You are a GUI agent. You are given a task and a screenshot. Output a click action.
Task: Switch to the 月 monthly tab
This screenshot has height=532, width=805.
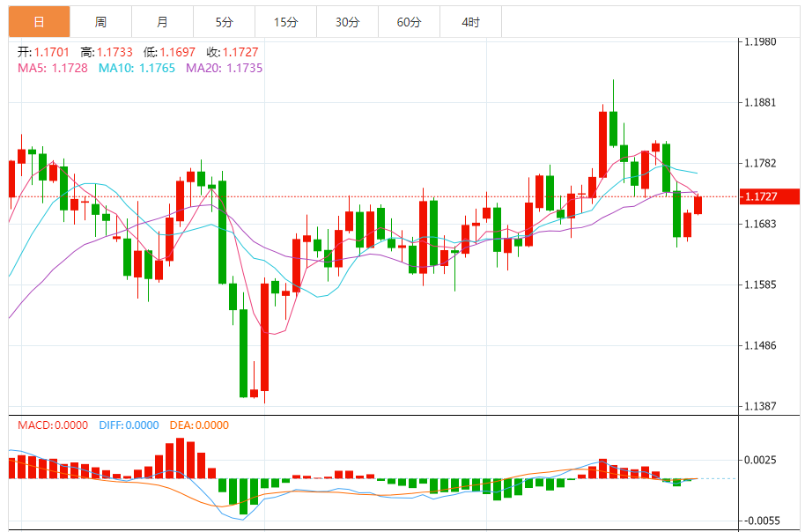162,22
